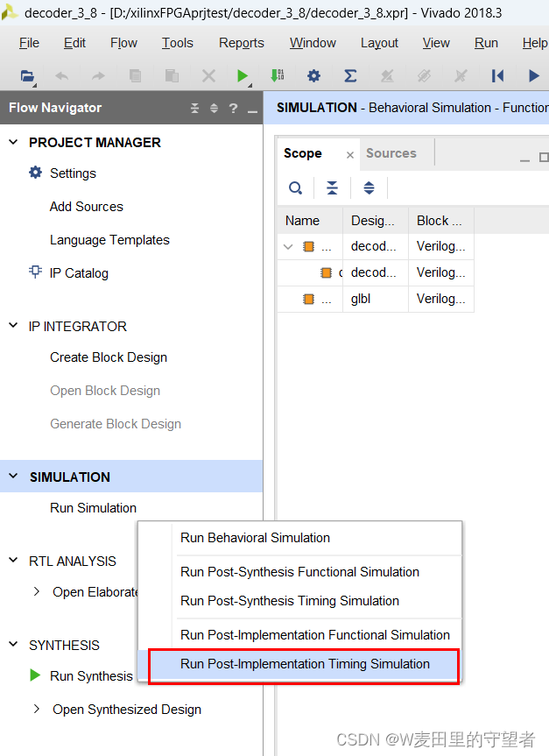Collapse SIMULATION section chevron

(x=13, y=477)
